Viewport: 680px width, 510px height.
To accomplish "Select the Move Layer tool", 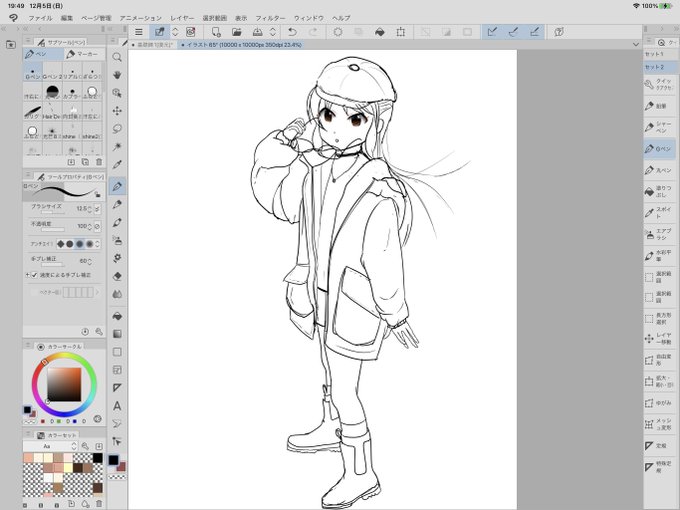I will pos(117,111).
